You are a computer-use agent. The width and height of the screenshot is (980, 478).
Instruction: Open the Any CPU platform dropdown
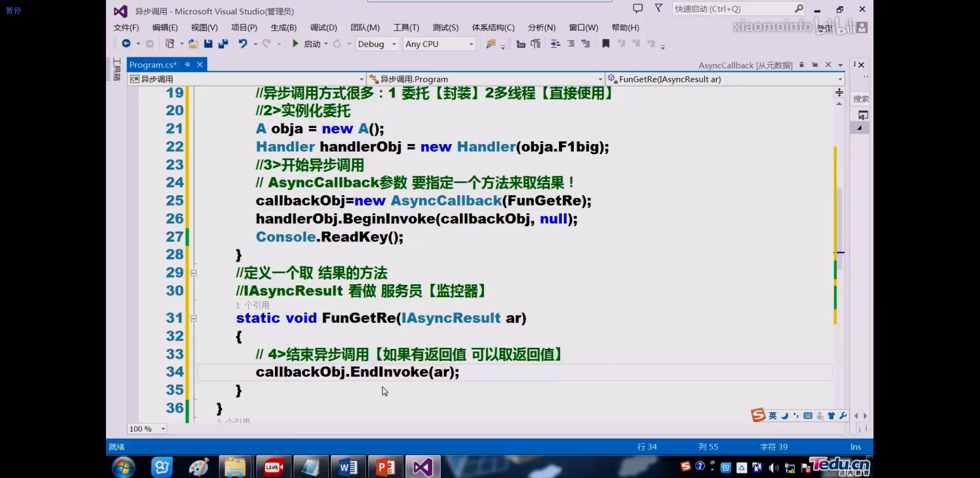pos(439,44)
